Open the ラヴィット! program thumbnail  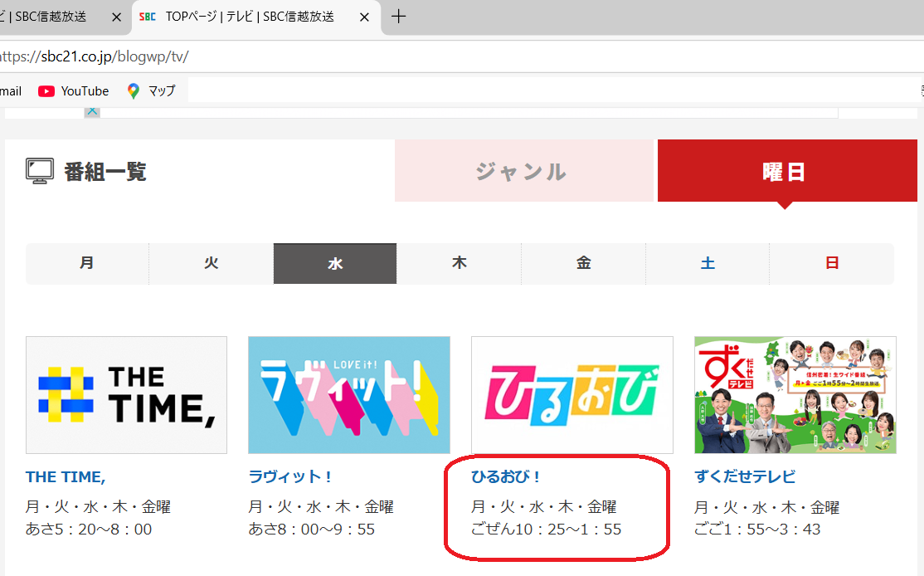click(349, 395)
